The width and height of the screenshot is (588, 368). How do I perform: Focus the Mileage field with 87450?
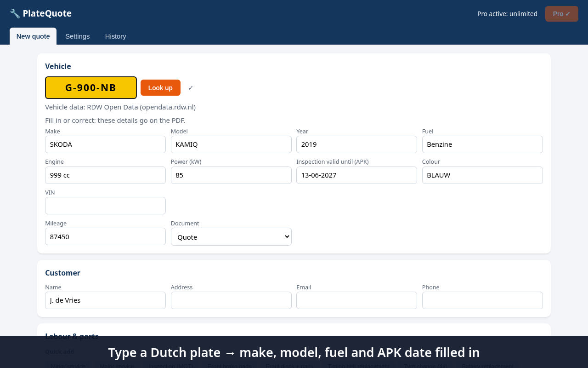pos(105,236)
